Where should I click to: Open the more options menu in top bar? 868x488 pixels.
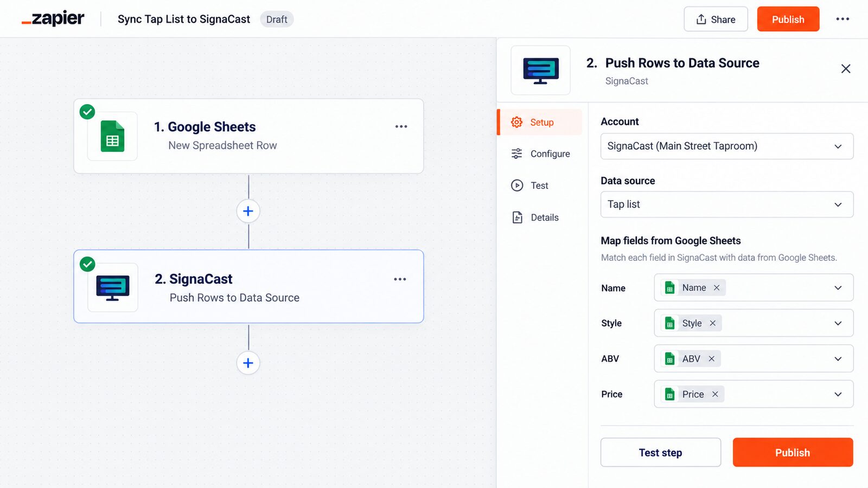click(843, 19)
